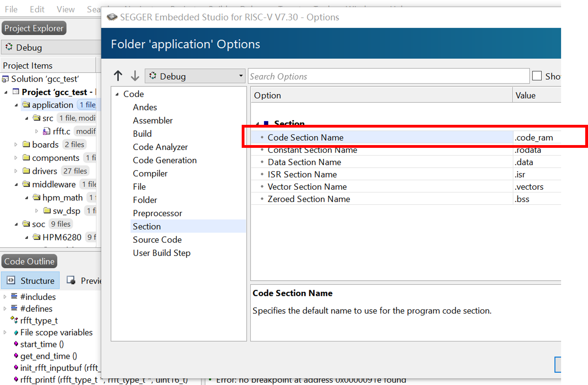Select the Data Section Name row
Screen dimensions: 588x385
[382, 162]
